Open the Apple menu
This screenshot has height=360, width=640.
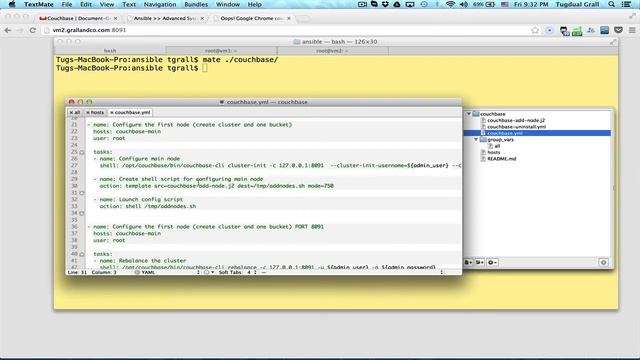[12, 4]
